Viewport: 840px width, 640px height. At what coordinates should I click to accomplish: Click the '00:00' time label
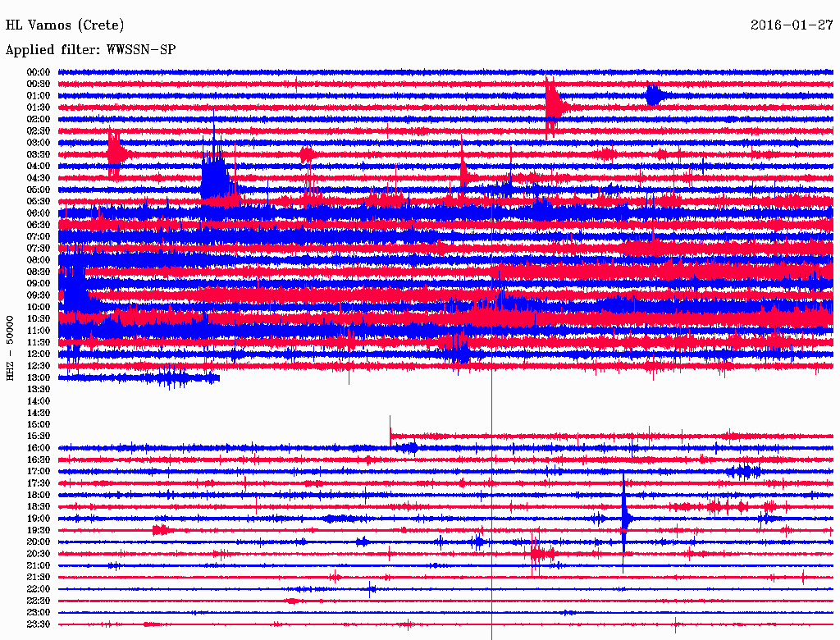pos(39,72)
